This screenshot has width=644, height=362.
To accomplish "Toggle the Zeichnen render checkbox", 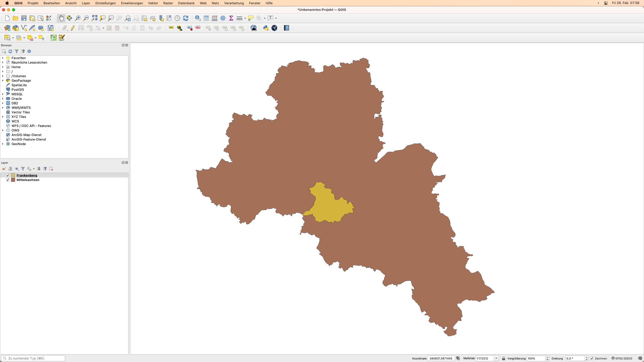I will [x=592, y=358].
